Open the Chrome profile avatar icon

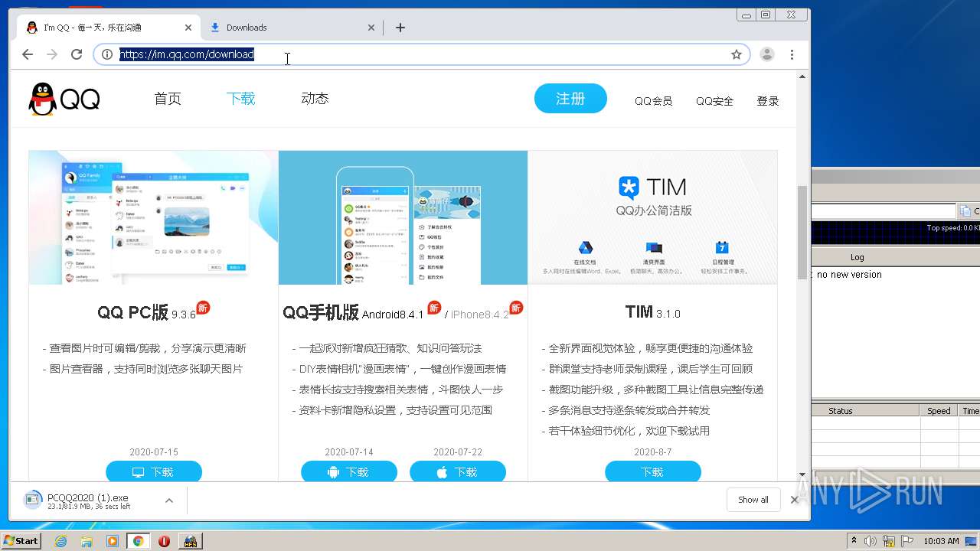click(767, 54)
